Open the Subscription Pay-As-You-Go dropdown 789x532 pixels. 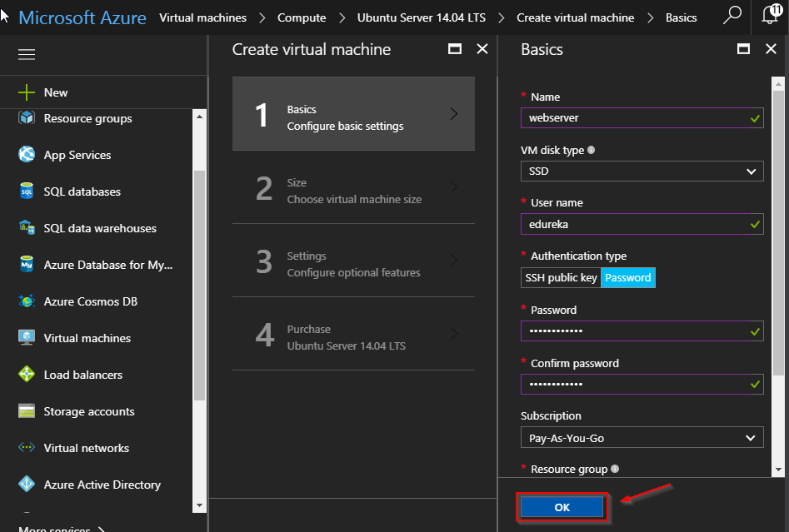click(642, 437)
